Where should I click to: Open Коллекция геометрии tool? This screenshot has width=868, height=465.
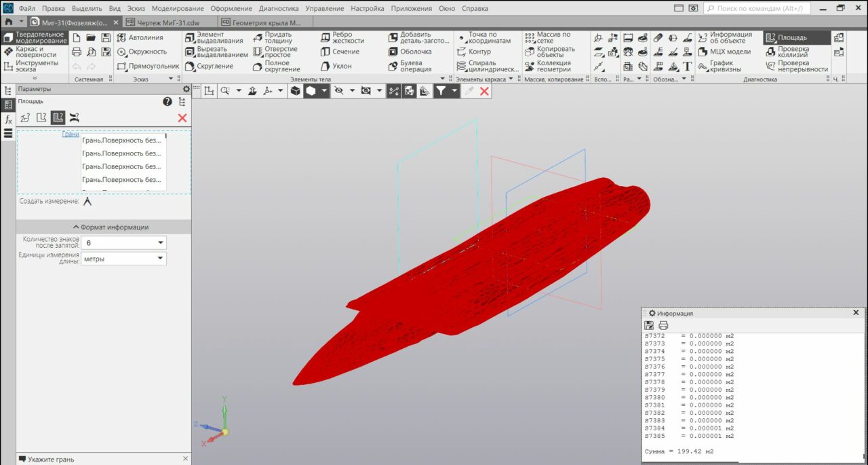pyautogui.click(x=547, y=66)
